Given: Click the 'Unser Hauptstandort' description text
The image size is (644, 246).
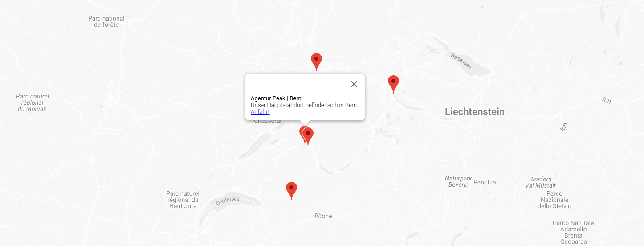Looking at the screenshot, I should click(x=304, y=105).
